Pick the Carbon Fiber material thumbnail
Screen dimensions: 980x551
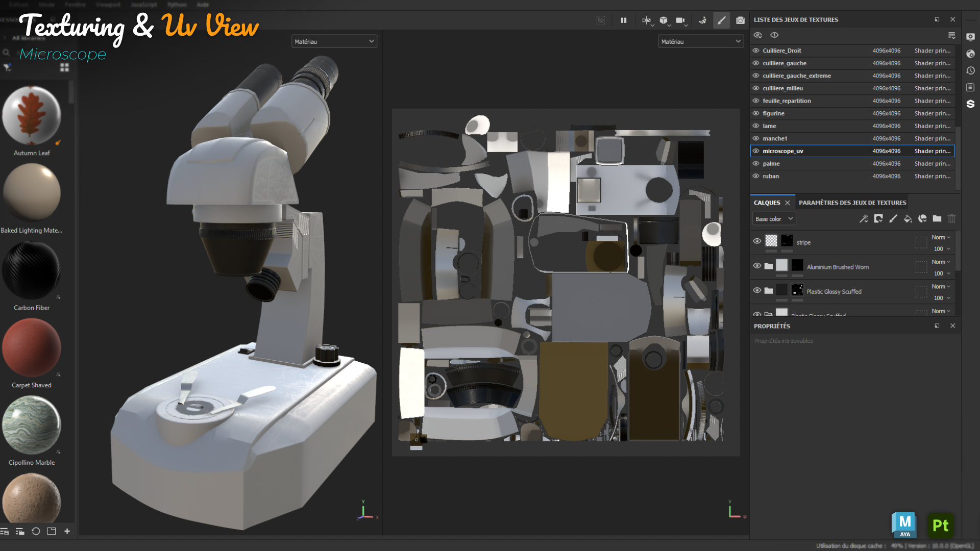pyautogui.click(x=32, y=271)
